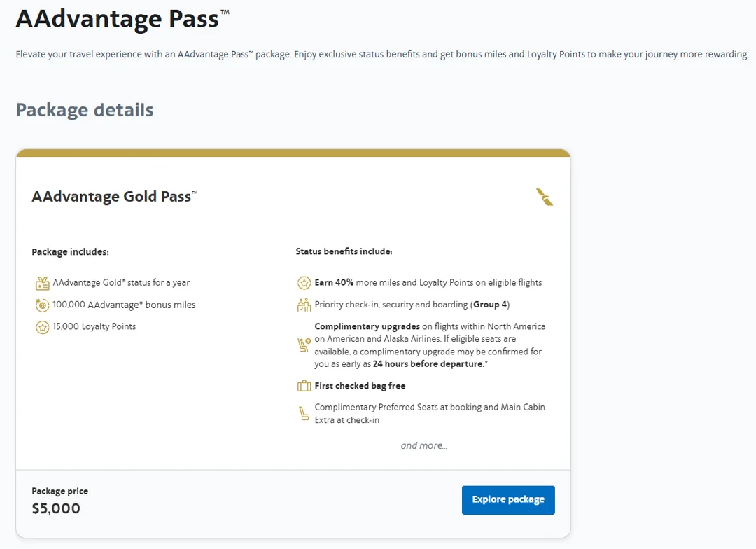This screenshot has height=549, width=756.
Task: Click the gold color bar atop the card
Action: click(293, 153)
